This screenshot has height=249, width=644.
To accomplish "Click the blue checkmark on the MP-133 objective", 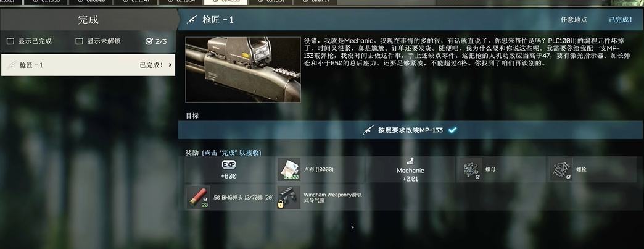I will (x=452, y=130).
